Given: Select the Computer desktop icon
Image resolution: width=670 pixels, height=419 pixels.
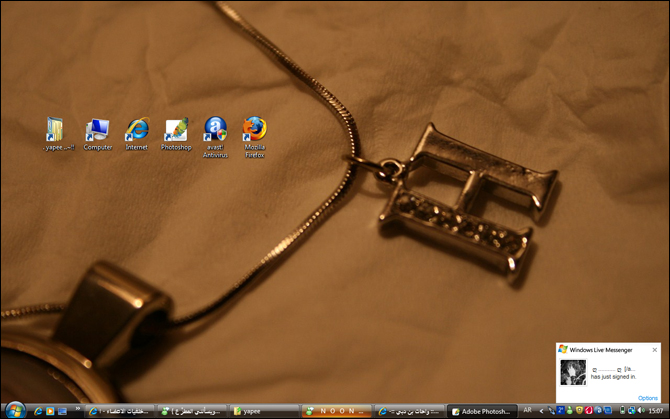Looking at the screenshot, I should point(98,131).
